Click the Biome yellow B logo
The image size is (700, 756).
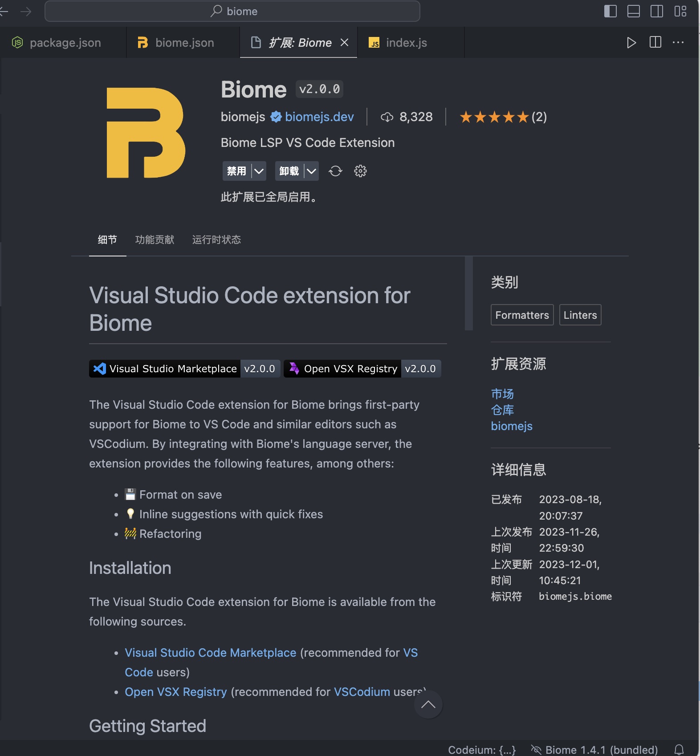tap(146, 133)
